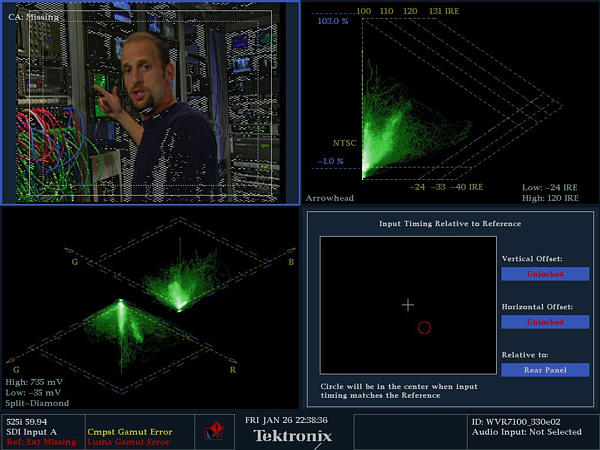
Task: Select the video picture thumbnail tile
Action: tap(150, 102)
